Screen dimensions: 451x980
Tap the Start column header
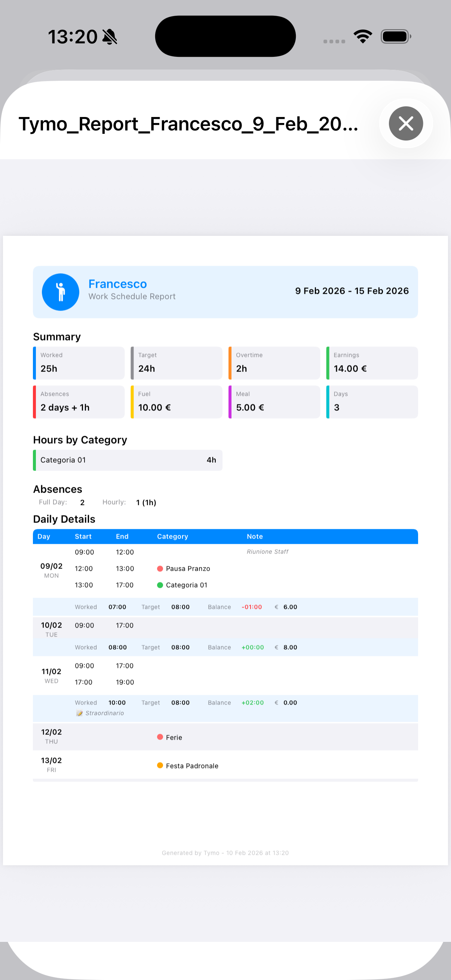[83, 536]
